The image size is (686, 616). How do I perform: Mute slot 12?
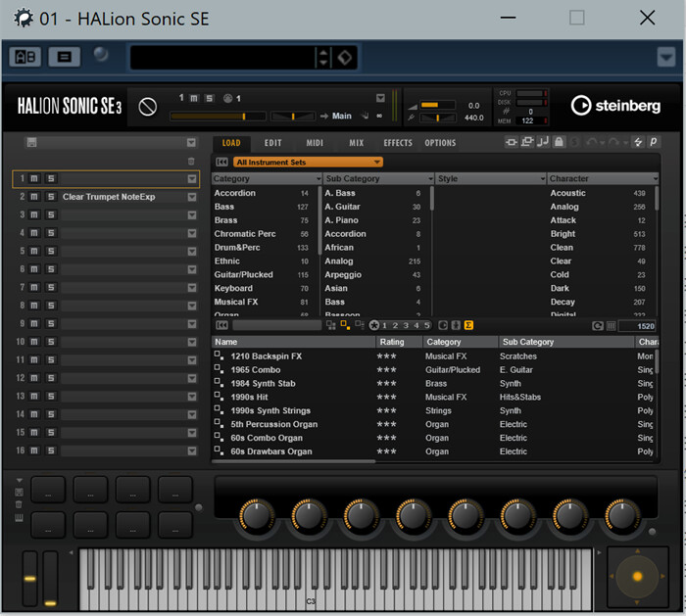point(34,378)
